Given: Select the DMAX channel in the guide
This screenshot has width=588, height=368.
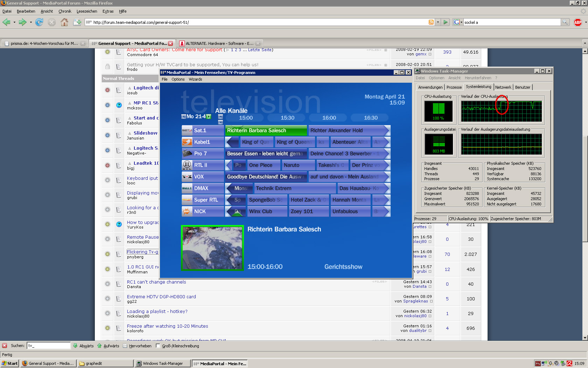Looking at the screenshot, I should tap(203, 188).
